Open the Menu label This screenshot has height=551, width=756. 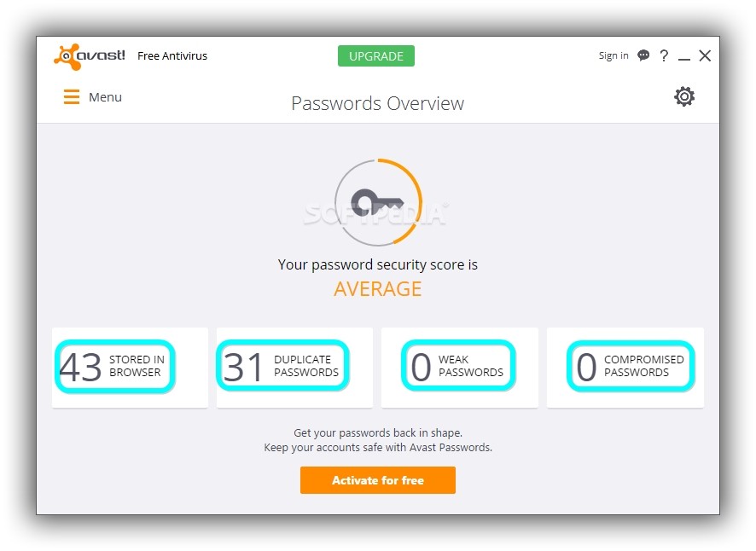(x=105, y=97)
